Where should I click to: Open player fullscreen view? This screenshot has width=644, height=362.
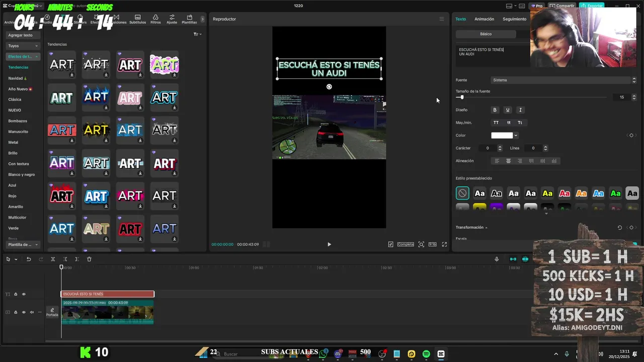(x=444, y=244)
